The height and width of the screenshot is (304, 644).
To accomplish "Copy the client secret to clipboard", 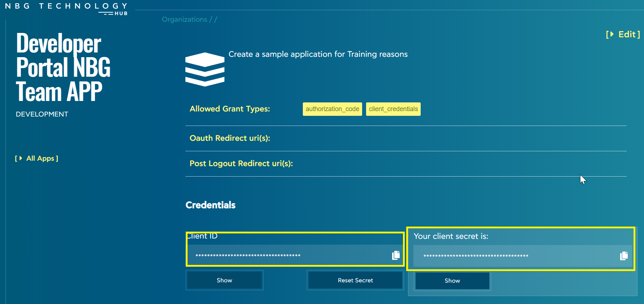I will [x=624, y=256].
